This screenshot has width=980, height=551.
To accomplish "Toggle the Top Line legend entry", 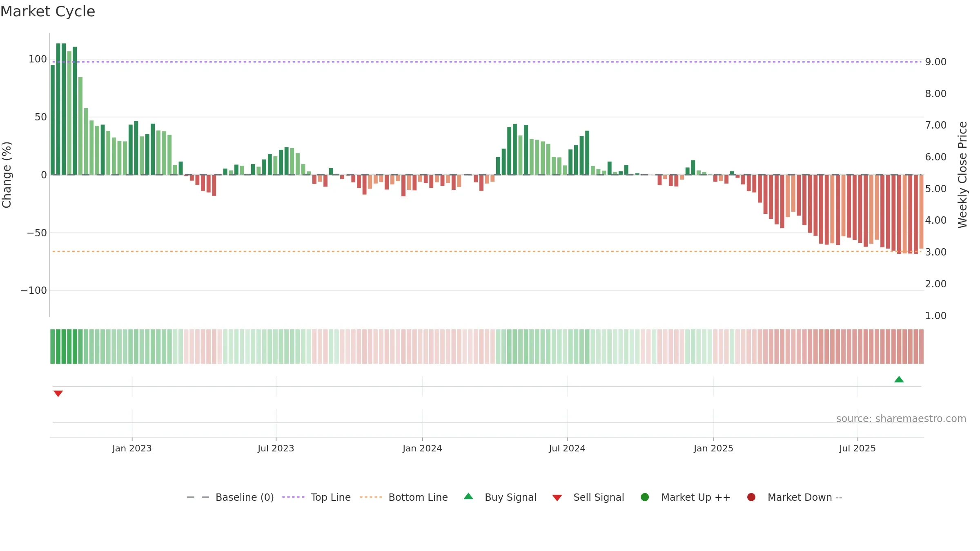I will [x=316, y=497].
